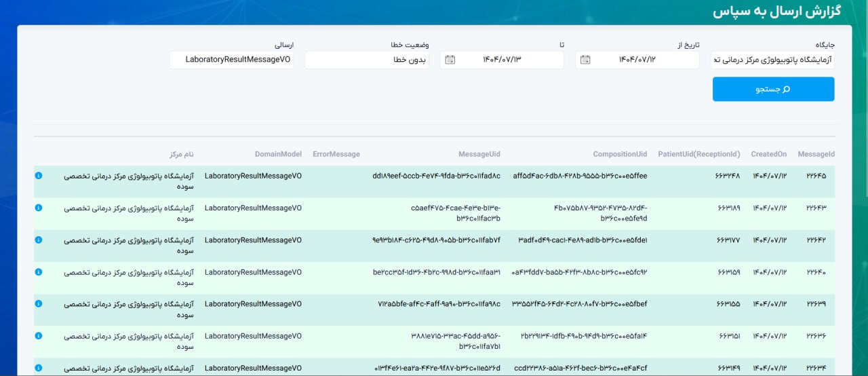Open calendar icon in 'تاریخ از' field
The height and width of the screenshot is (376, 868).
coord(585,60)
